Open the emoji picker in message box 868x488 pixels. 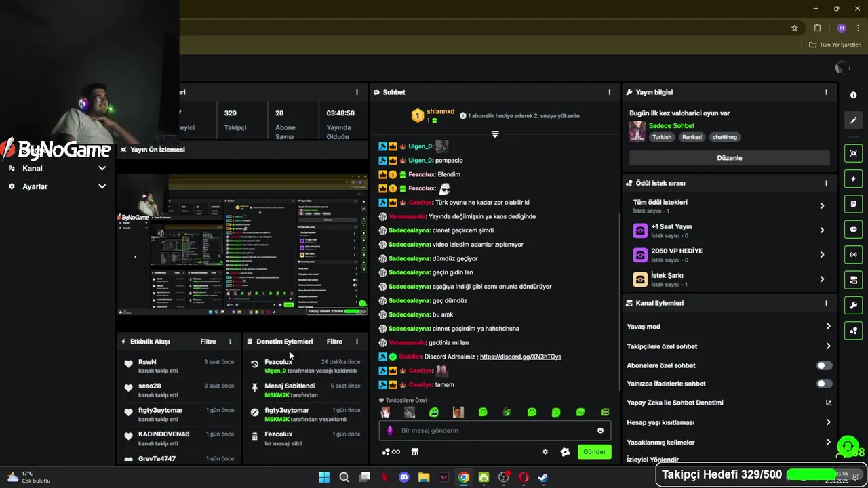600,430
